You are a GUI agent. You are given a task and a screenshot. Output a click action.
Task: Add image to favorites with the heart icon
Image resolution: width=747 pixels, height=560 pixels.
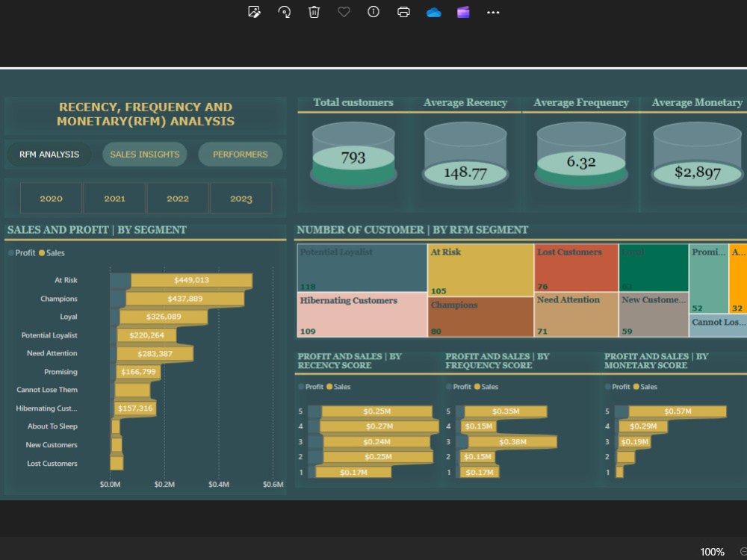pos(344,12)
